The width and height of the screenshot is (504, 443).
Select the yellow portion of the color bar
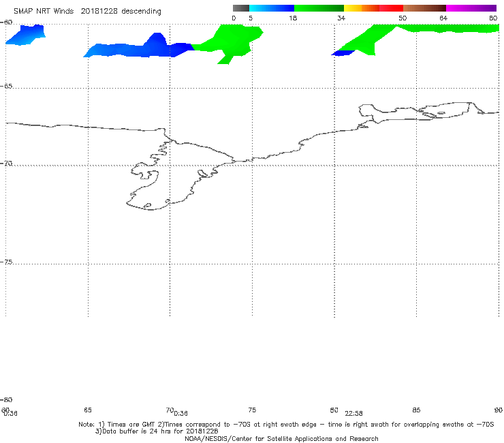tap(353, 8)
